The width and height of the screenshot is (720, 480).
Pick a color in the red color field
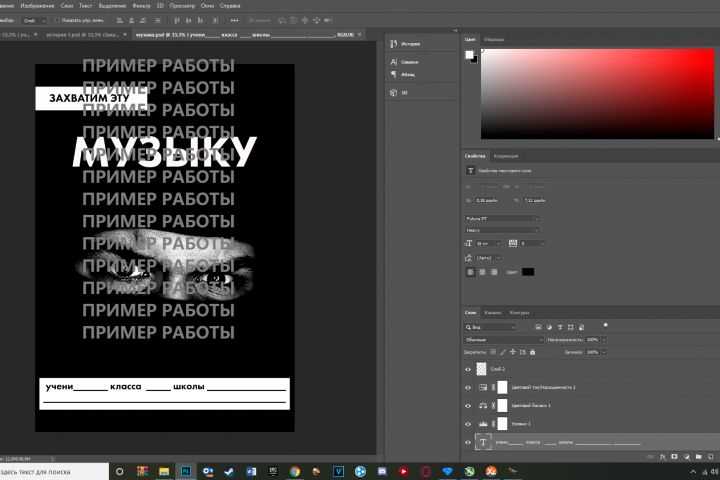point(597,94)
